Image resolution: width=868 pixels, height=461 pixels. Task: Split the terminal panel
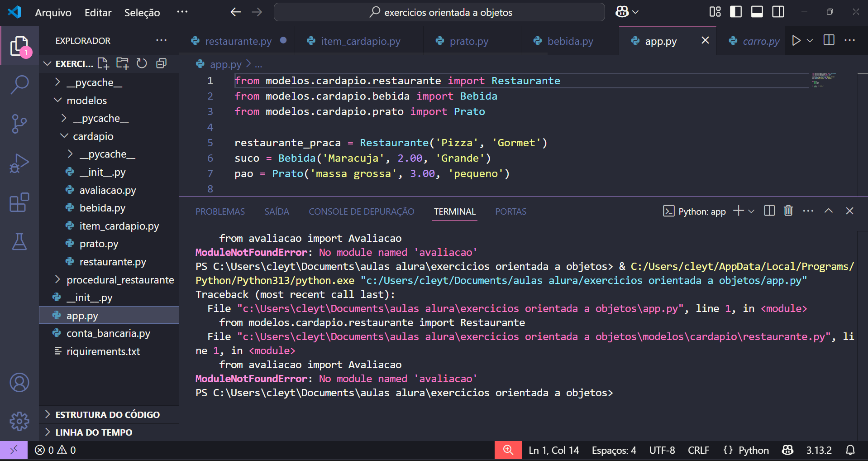769,211
